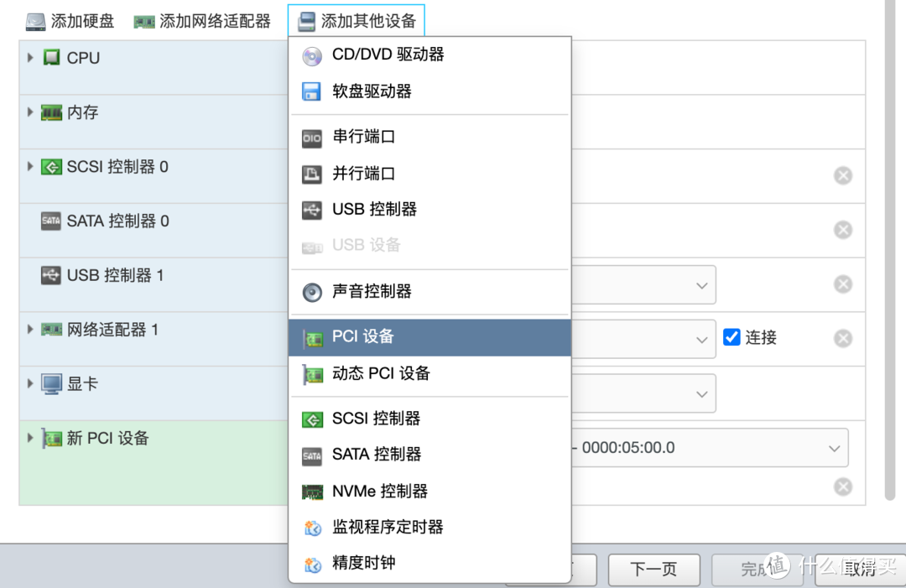Click the watchdog timer (监视程序定时器) icon
The height and width of the screenshot is (588, 906).
pyautogui.click(x=311, y=527)
